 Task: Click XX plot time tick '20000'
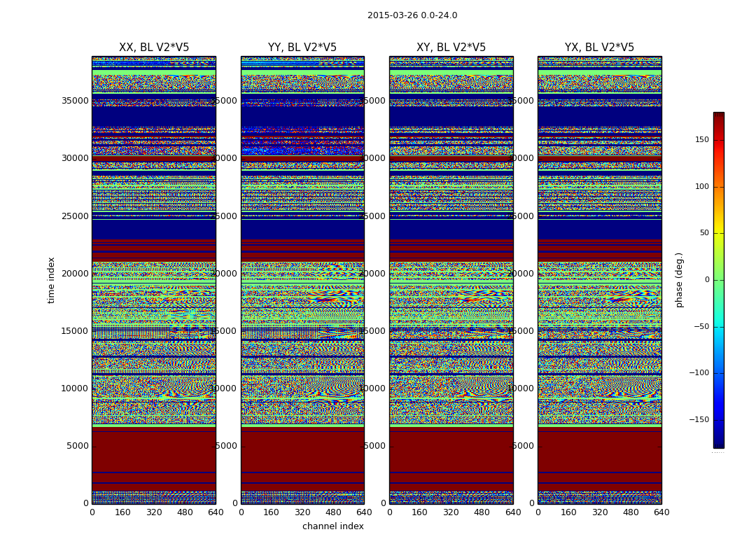pos(75,274)
